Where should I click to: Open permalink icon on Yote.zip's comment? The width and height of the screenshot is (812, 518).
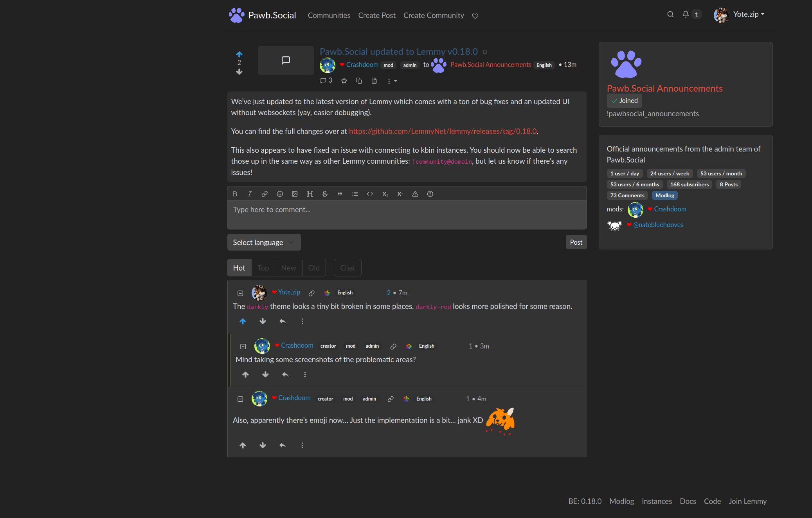(x=311, y=293)
